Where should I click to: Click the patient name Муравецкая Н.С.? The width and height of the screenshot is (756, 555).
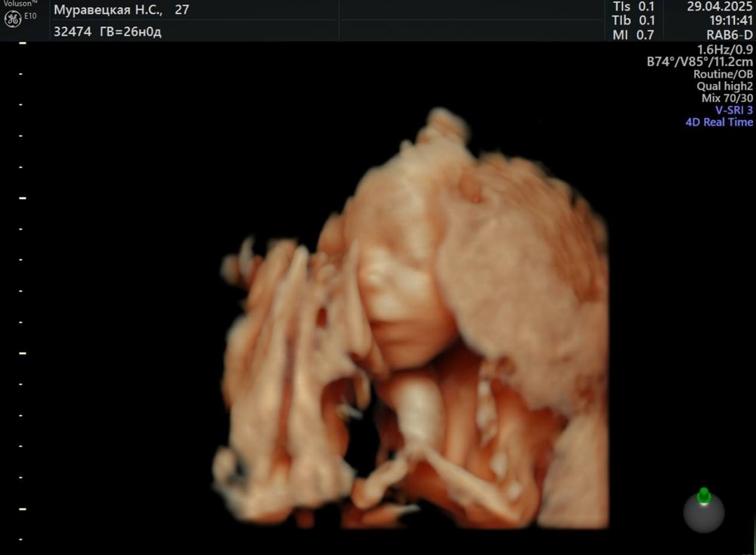coord(107,10)
